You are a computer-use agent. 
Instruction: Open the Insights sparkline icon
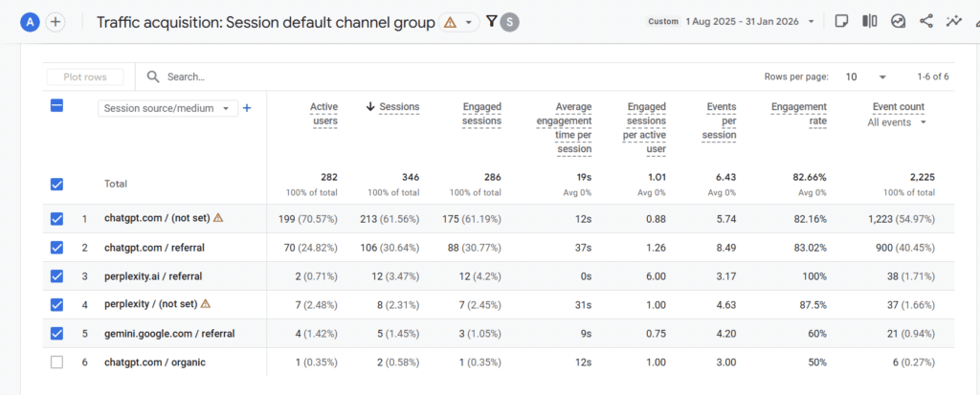click(x=953, y=21)
